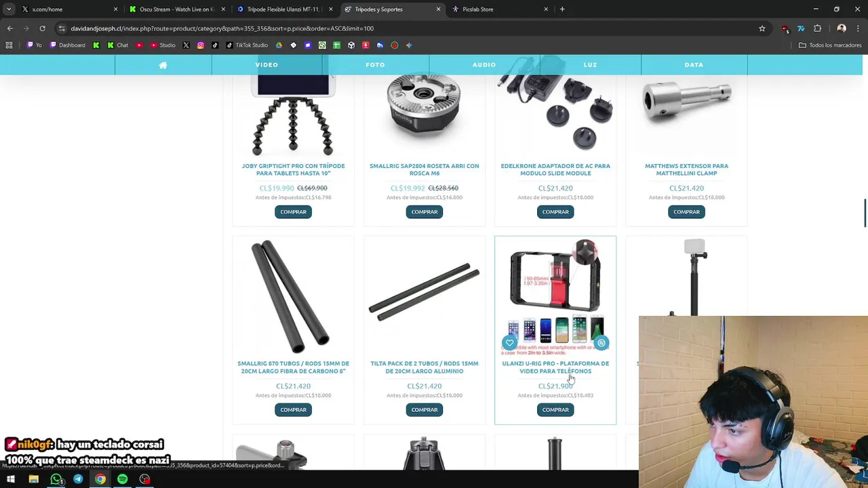Screen dimensions: 868x488
Task: Open the Instagram bookmark icon
Action: pos(201,45)
